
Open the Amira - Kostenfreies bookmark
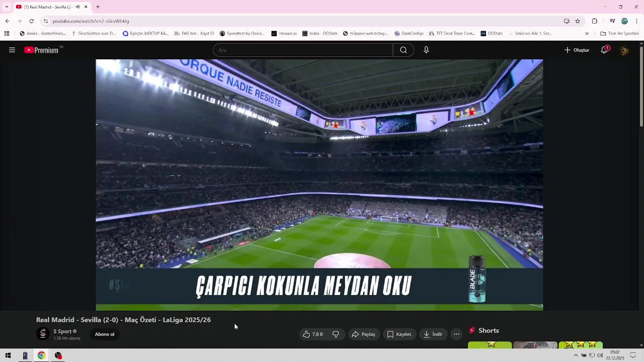[42, 34]
